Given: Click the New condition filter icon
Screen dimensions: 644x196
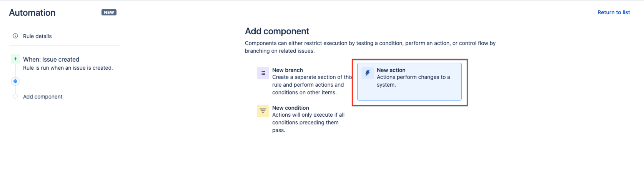Looking at the screenshot, I should coord(263,111).
